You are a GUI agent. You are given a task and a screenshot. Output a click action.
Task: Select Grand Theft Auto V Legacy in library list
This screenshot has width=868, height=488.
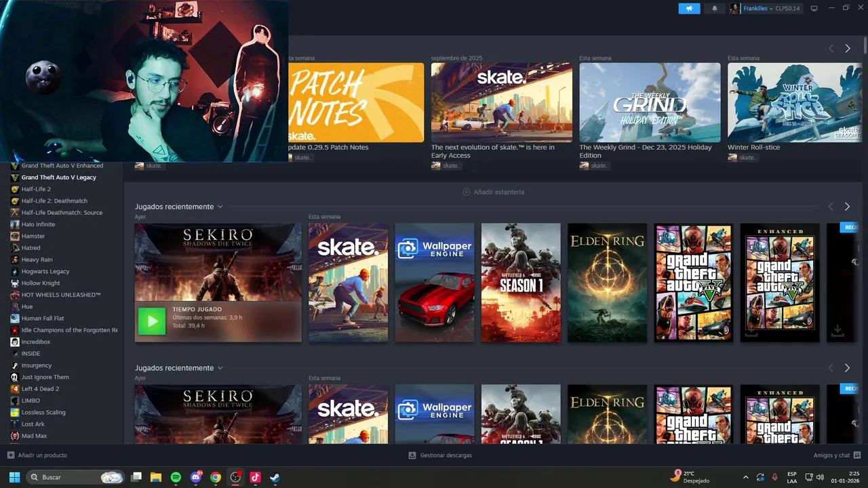tap(59, 178)
